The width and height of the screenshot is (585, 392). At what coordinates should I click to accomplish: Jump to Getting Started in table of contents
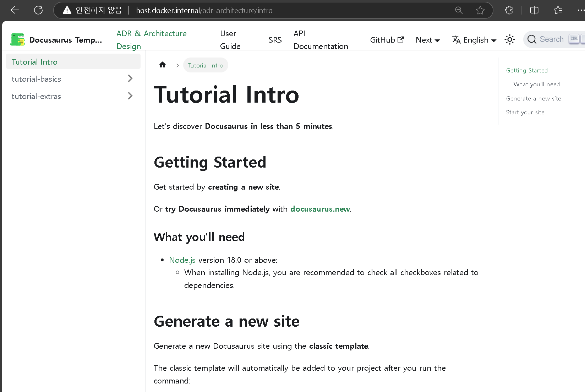coord(527,70)
